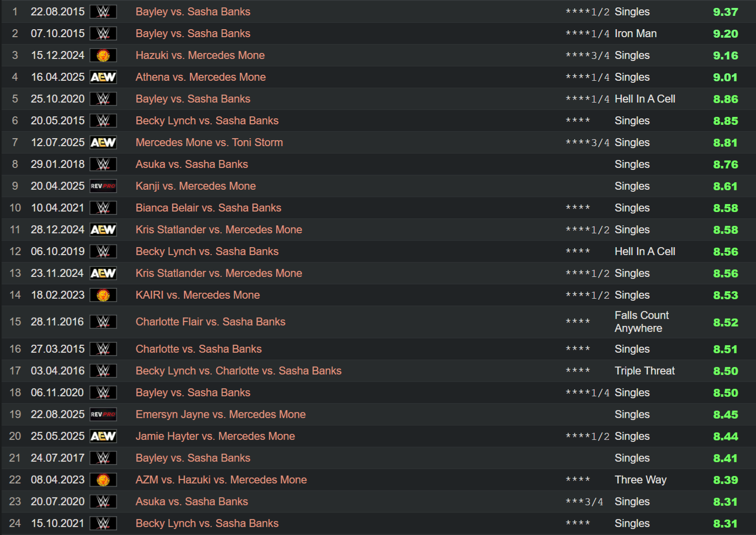Open the WWE logo in the 20.05.2015 row
This screenshot has height=535, width=756.
tap(103, 121)
